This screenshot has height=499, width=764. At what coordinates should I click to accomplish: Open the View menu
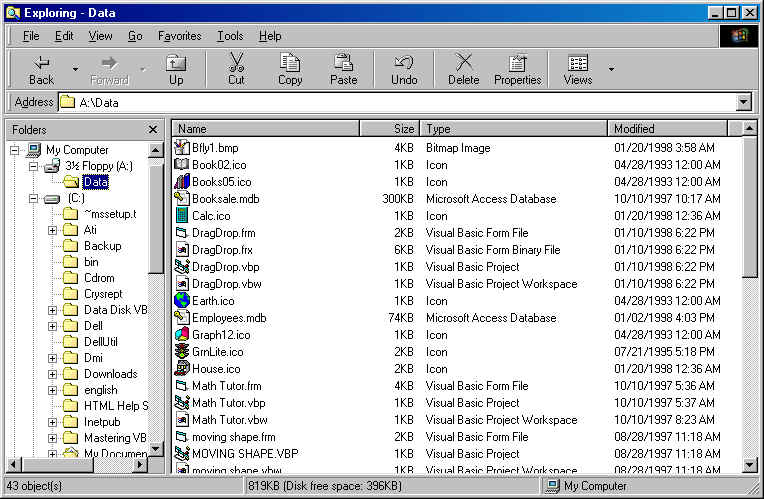100,36
